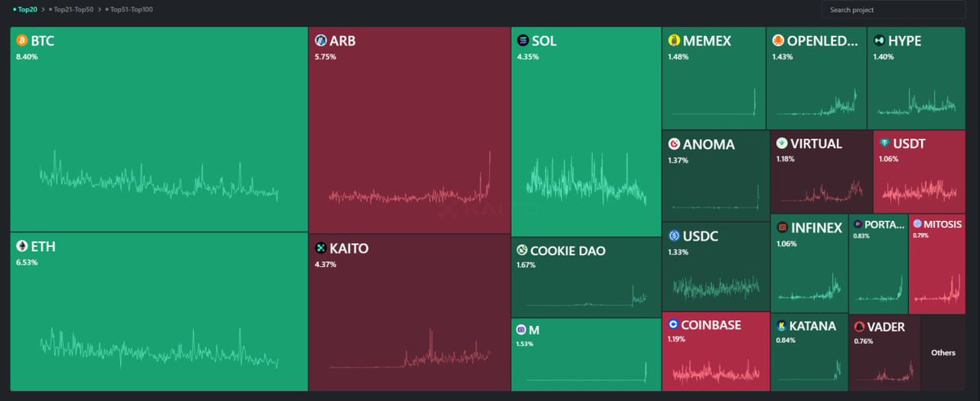Click the COOKIE DAO token icon
The height and width of the screenshot is (401, 980).
(521, 251)
